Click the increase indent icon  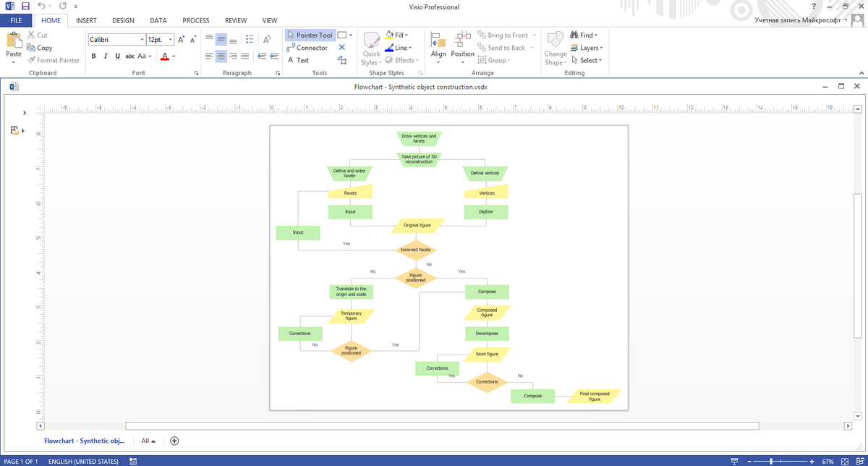pyautogui.click(x=275, y=56)
